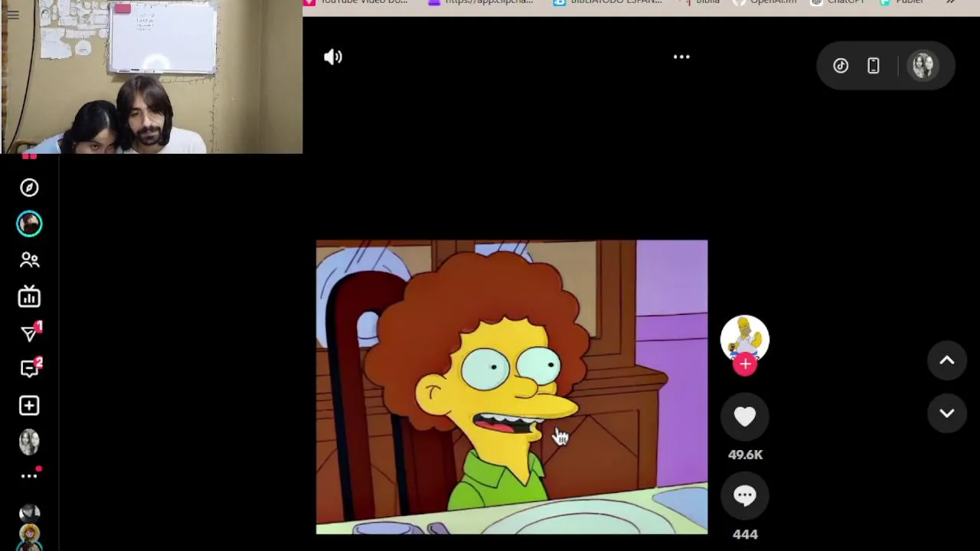Open the Explore compass icon in sidebar

pos(29,187)
